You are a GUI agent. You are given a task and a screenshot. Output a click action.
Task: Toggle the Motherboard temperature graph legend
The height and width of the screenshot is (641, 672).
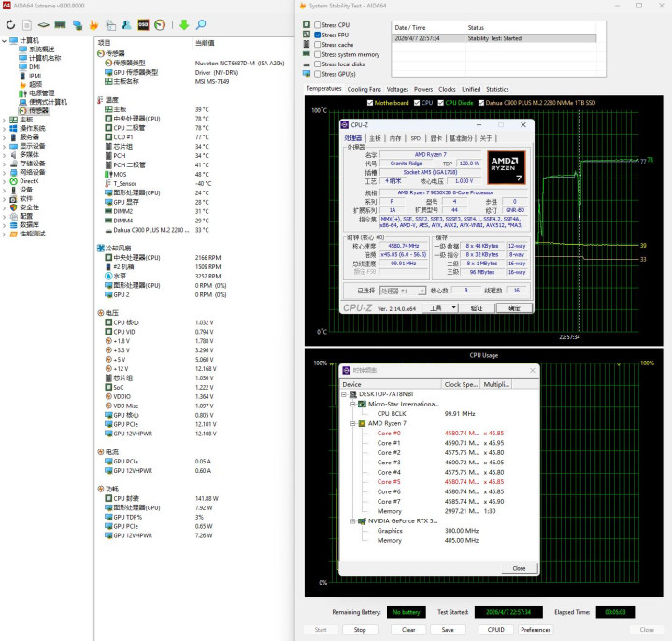click(x=371, y=102)
